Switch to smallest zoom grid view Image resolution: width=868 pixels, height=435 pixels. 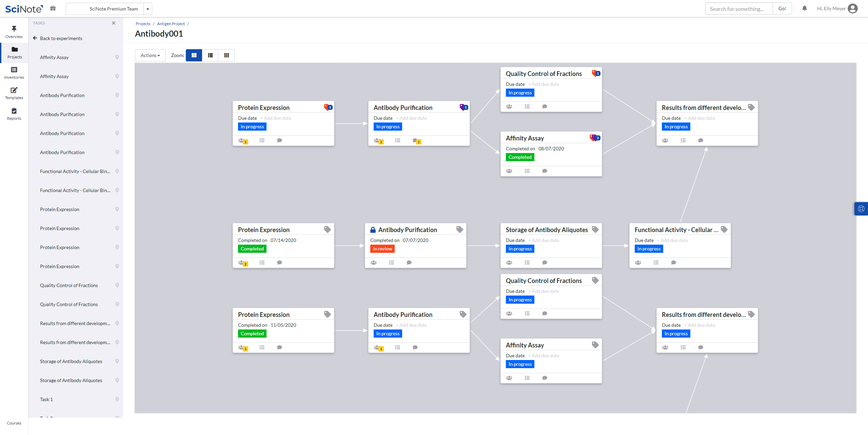click(x=226, y=55)
